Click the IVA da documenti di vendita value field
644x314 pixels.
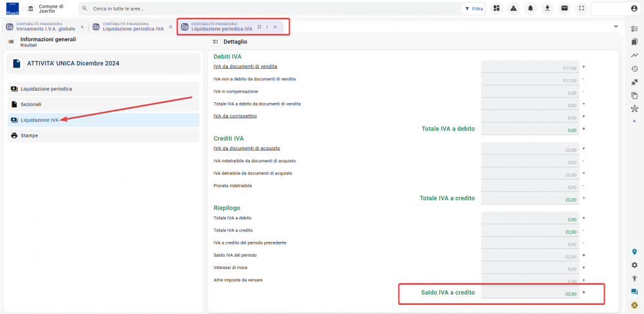[530, 67]
